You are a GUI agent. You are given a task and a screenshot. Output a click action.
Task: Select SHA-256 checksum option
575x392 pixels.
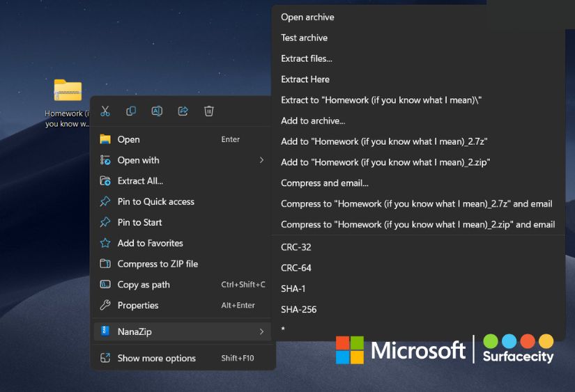click(298, 310)
